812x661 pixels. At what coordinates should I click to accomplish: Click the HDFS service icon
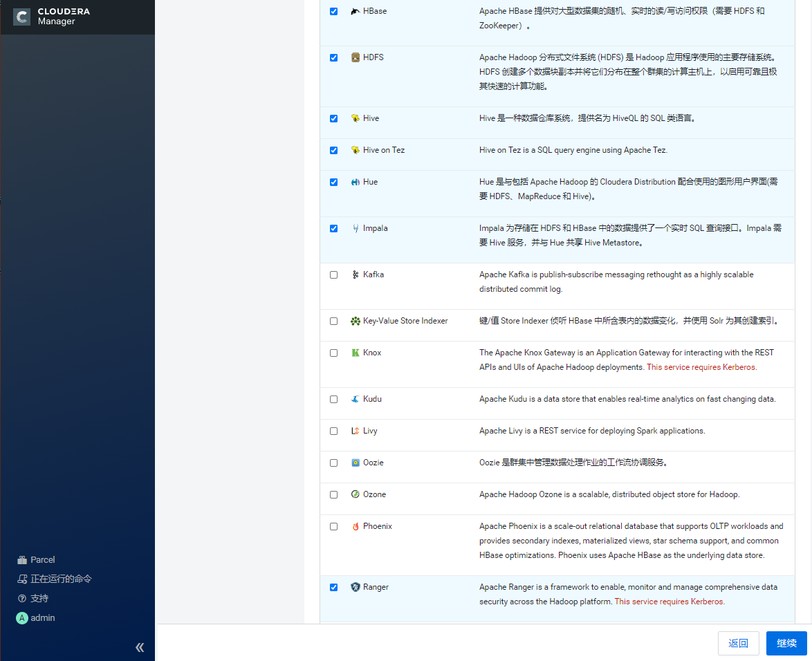pos(356,57)
